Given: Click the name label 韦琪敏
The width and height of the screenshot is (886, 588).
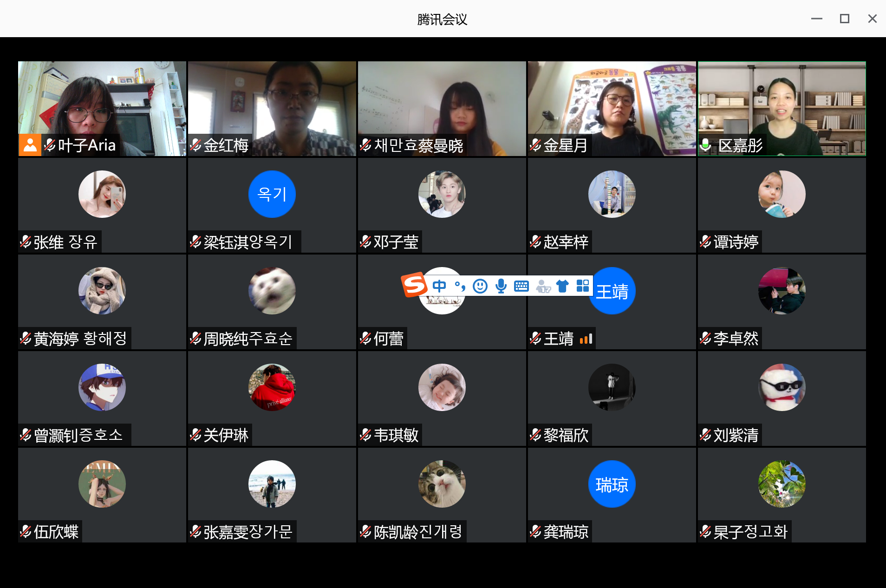Looking at the screenshot, I should [396, 435].
